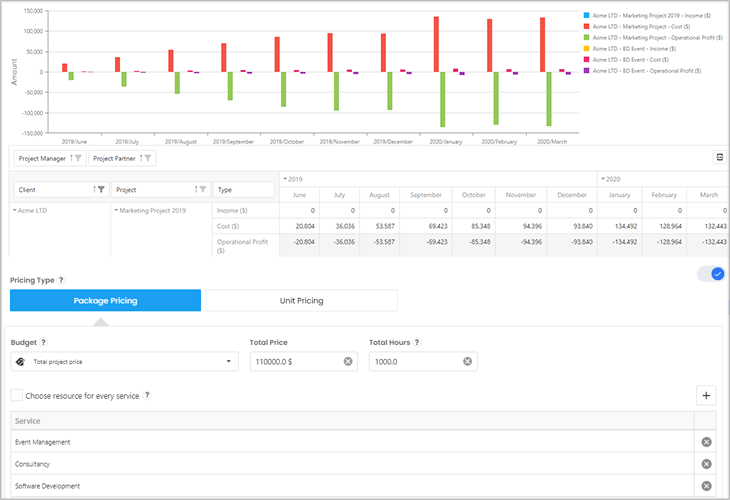Click the June Cost cell 20,804
This screenshot has height=500, width=730.
pyautogui.click(x=299, y=226)
